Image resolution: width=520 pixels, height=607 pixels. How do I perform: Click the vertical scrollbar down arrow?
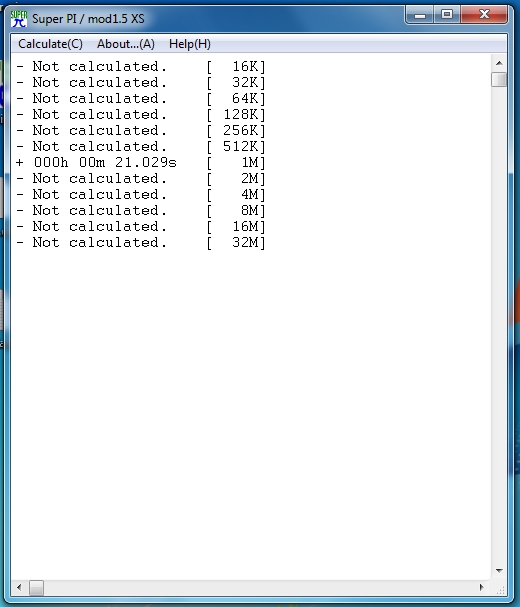[499, 571]
